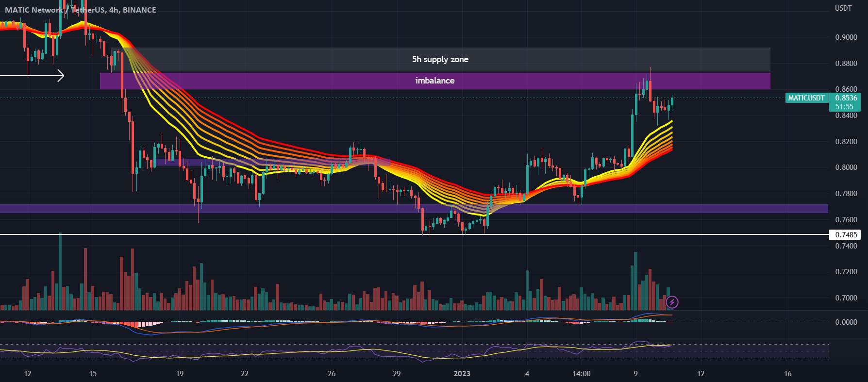Click the 0.0000 MACD axis value

pos(846,322)
